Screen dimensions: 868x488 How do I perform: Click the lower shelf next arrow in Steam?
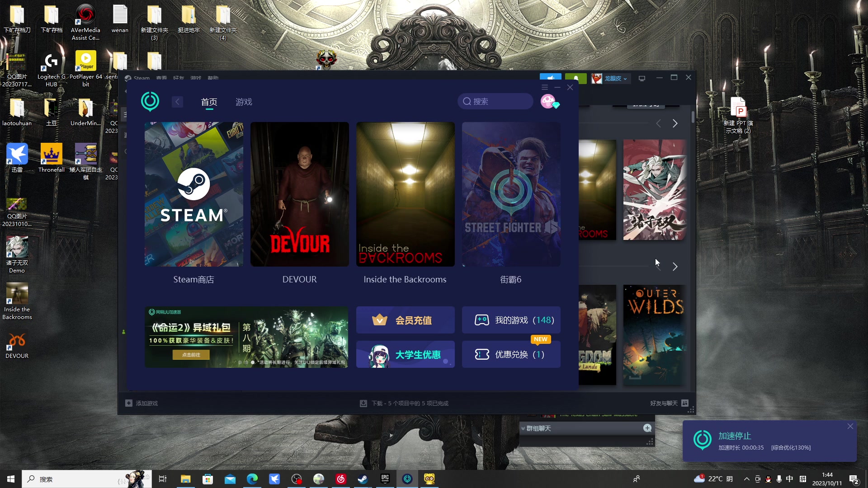coord(675,267)
